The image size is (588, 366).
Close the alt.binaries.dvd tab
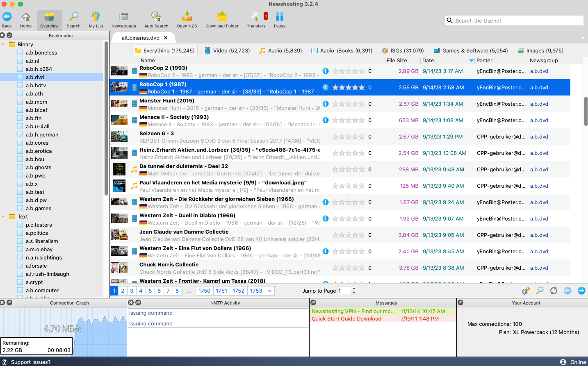[166, 38]
